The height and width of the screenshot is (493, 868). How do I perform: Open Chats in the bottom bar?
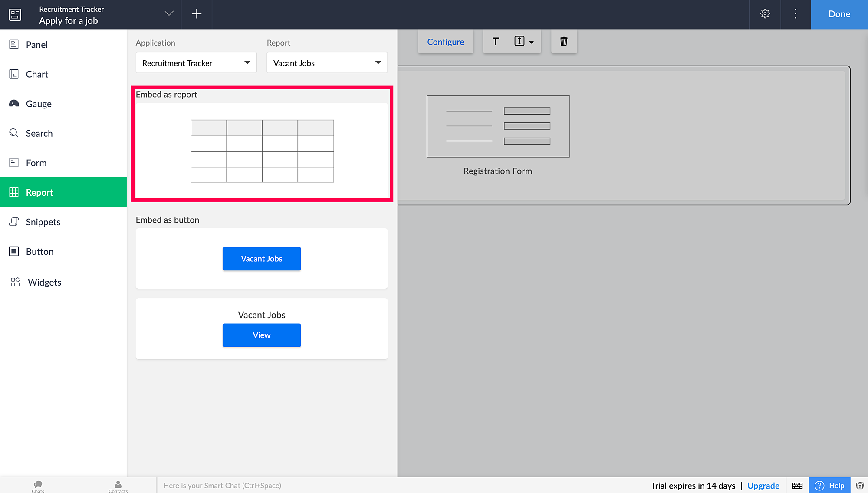coord(38,486)
